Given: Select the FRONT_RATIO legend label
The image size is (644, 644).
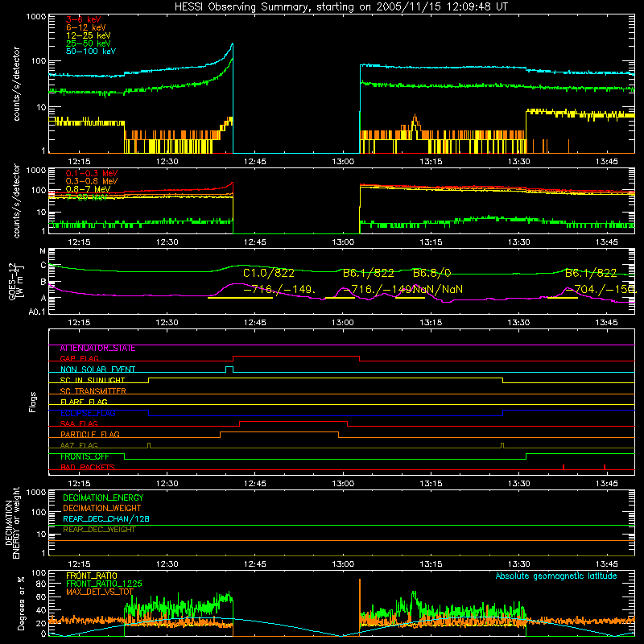Looking at the screenshot, I should tap(92, 576).
